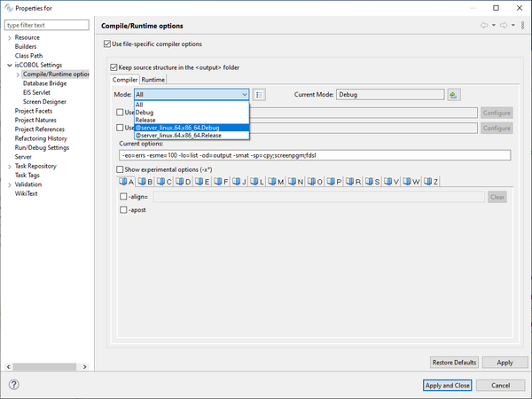532x399 pixels.
Task: Click the icon next to Current Mode field
Action: [x=453, y=94]
